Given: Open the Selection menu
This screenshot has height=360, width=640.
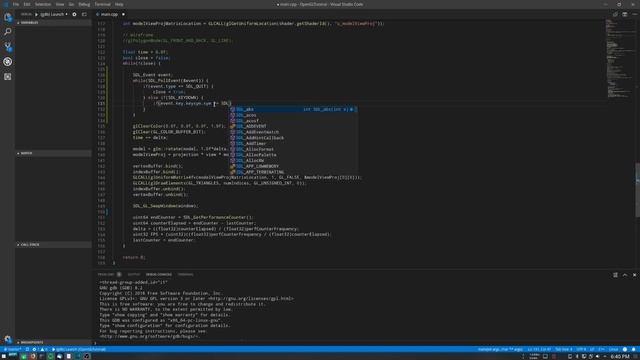Looking at the screenshot, I should click(43, 4).
